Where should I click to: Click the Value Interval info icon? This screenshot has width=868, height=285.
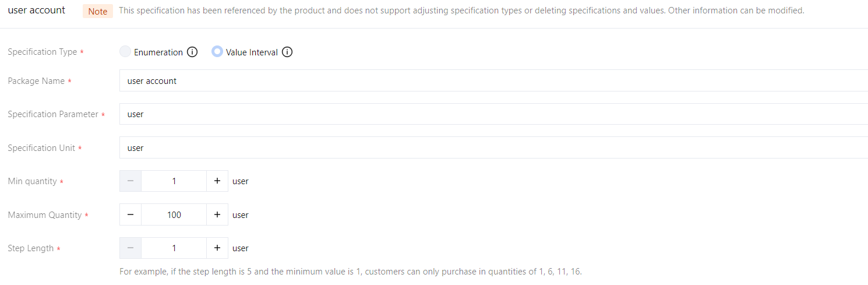287,52
